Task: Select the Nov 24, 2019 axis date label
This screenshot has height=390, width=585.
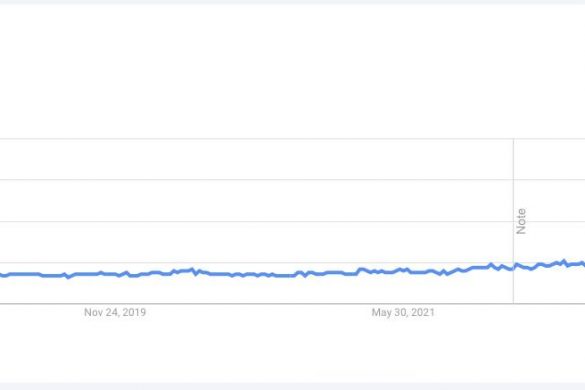Action: [x=115, y=312]
